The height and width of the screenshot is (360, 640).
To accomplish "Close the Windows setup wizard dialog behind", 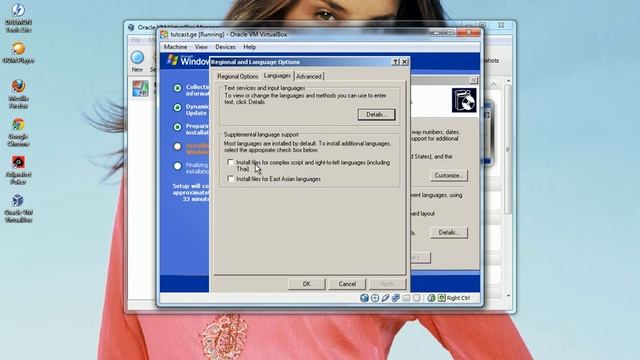I will pos(474,80).
